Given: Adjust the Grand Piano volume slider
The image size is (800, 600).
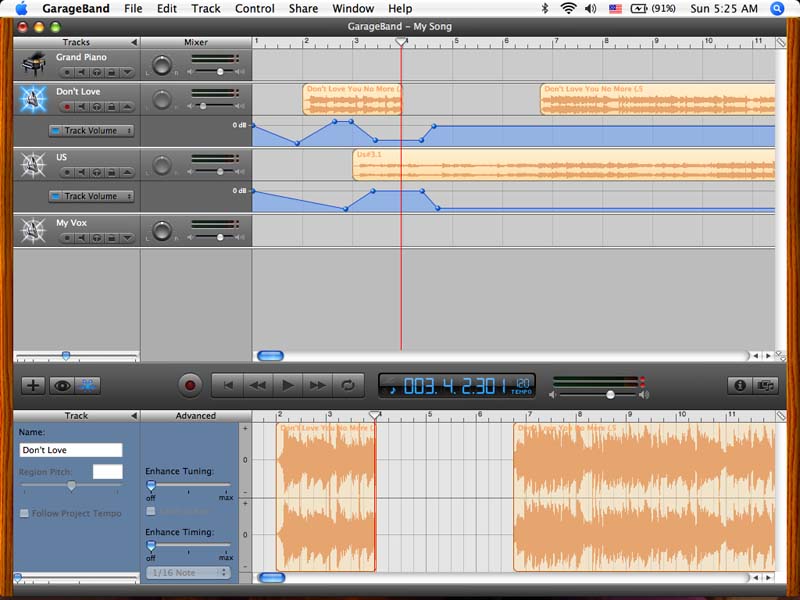Looking at the screenshot, I should (x=220, y=72).
